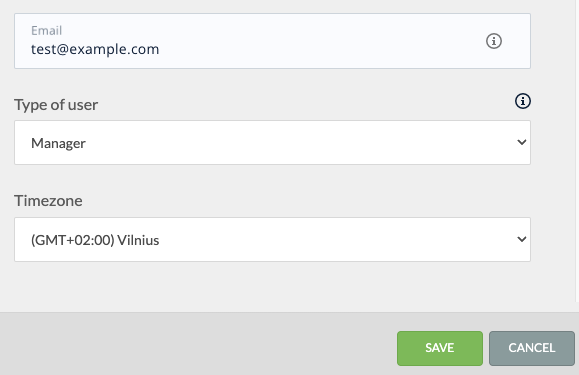The image size is (579, 375).
Task: Click the chevron arrow on Vilnius timezone dropdown
Action: 521,239
